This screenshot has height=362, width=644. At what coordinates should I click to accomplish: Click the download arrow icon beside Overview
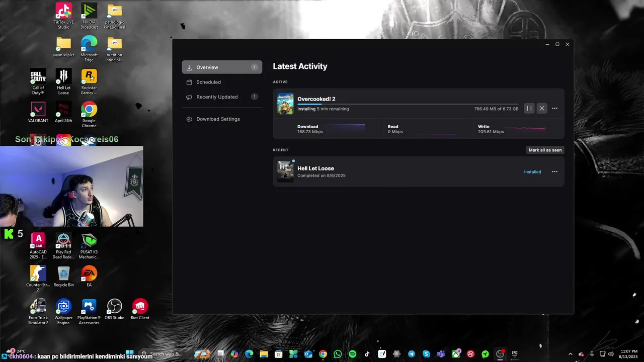point(189,67)
